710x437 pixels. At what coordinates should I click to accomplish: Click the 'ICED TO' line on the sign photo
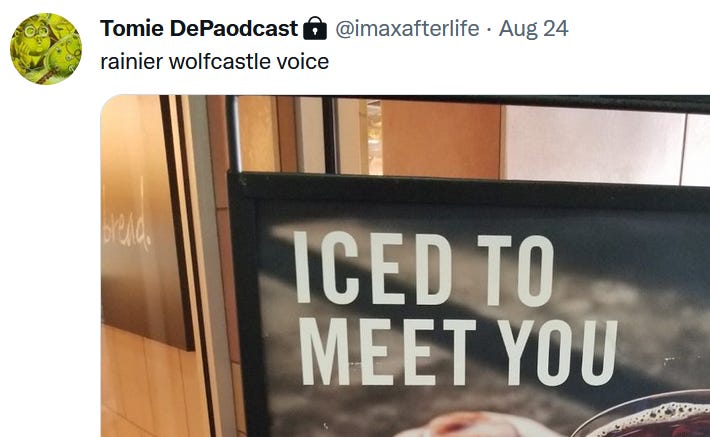[423, 269]
